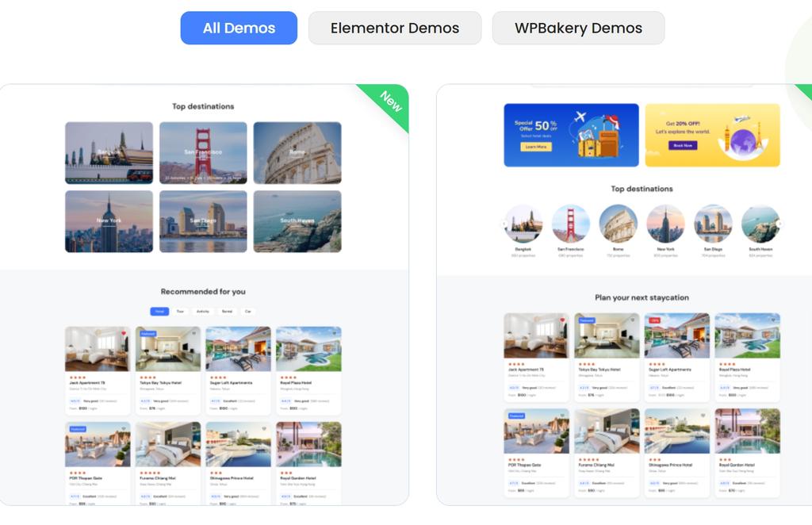The image size is (812, 525).
Task: Open the Rome Colosseum tile in left demo
Action: [297, 153]
